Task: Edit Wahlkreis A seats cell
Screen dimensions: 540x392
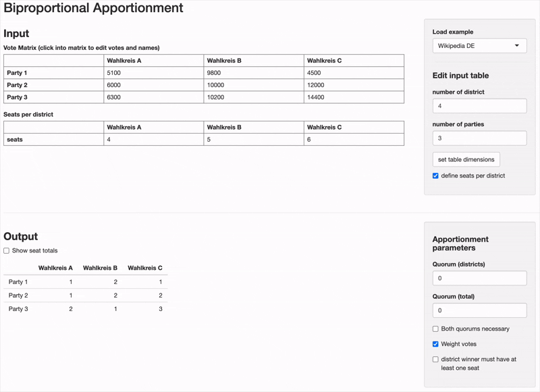Action: pos(153,140)
